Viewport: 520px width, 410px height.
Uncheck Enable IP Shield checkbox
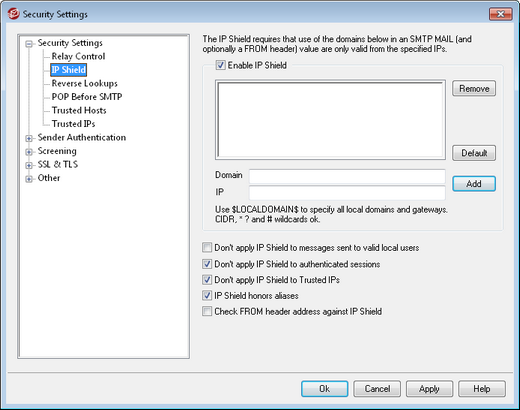220,65
